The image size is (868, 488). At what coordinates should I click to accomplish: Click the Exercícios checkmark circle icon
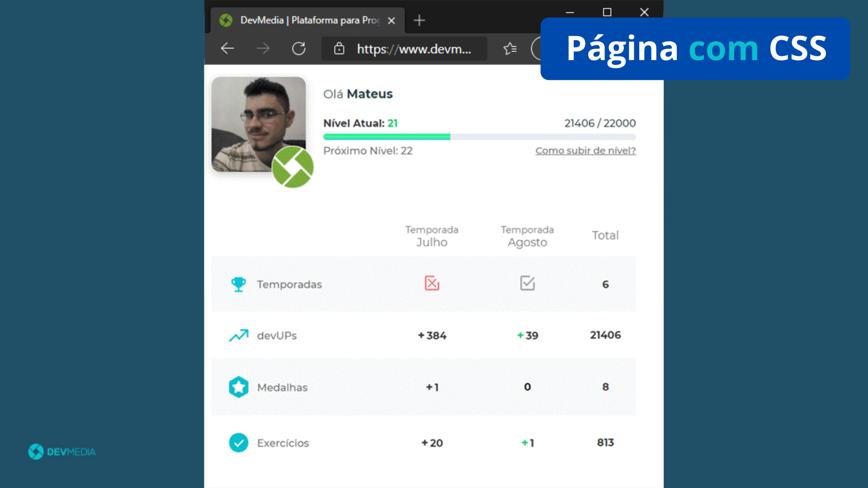pos(238,443)
